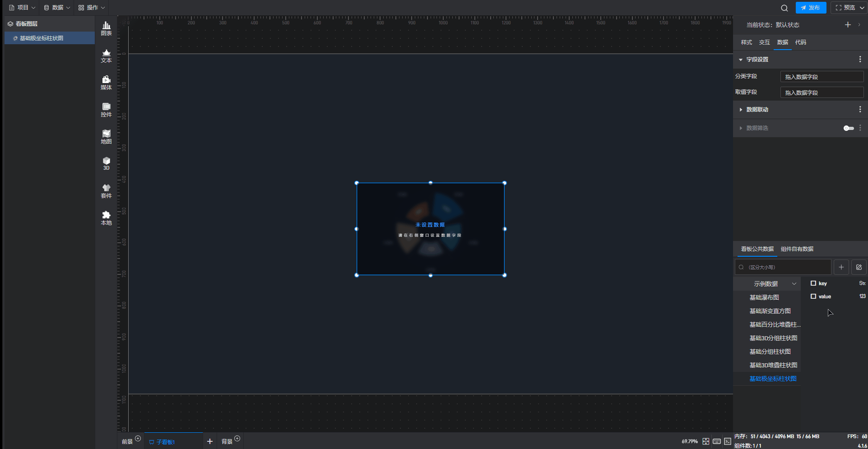Open the 控件 controls component icon
Screen dimensions: 868x449
pyautogui.click(x=106, y=110)
